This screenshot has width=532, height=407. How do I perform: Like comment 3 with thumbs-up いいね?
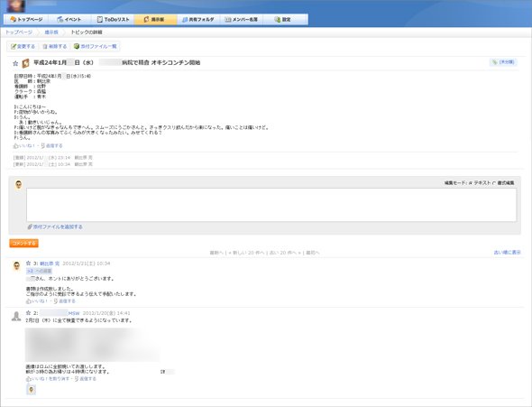[37, 301]
